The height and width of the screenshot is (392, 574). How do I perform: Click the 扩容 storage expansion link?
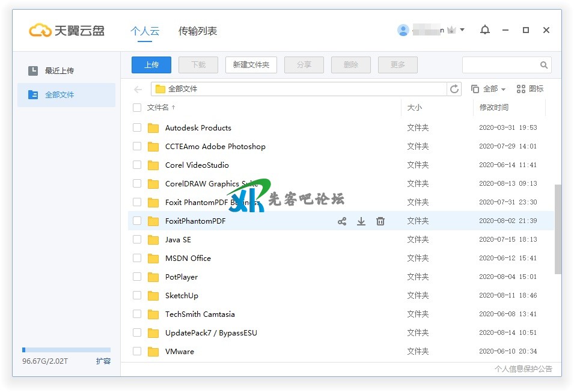click(103, 361)
